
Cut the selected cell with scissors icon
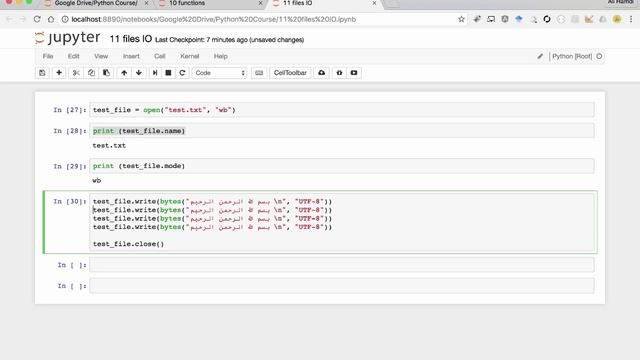point(76,73)
